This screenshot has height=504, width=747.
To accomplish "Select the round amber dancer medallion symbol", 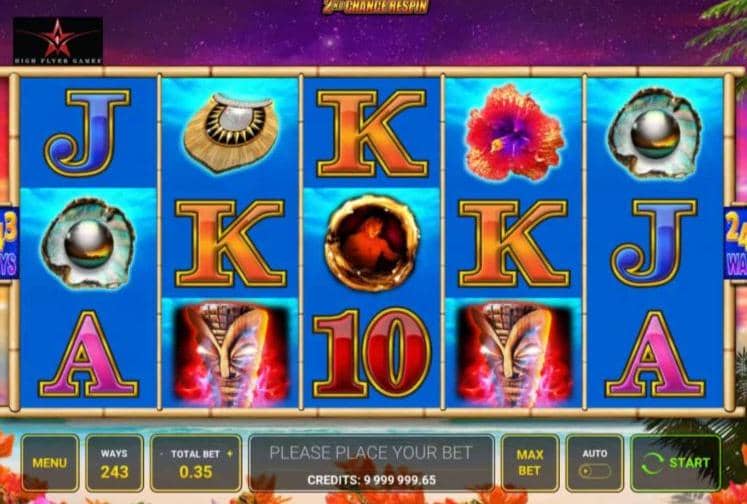I will tap(372, 242).
